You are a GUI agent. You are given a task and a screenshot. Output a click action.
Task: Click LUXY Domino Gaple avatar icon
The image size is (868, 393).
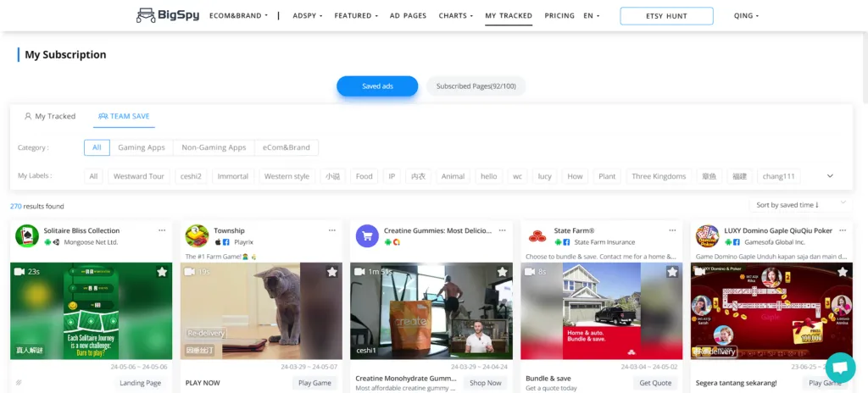click(707, 235)
